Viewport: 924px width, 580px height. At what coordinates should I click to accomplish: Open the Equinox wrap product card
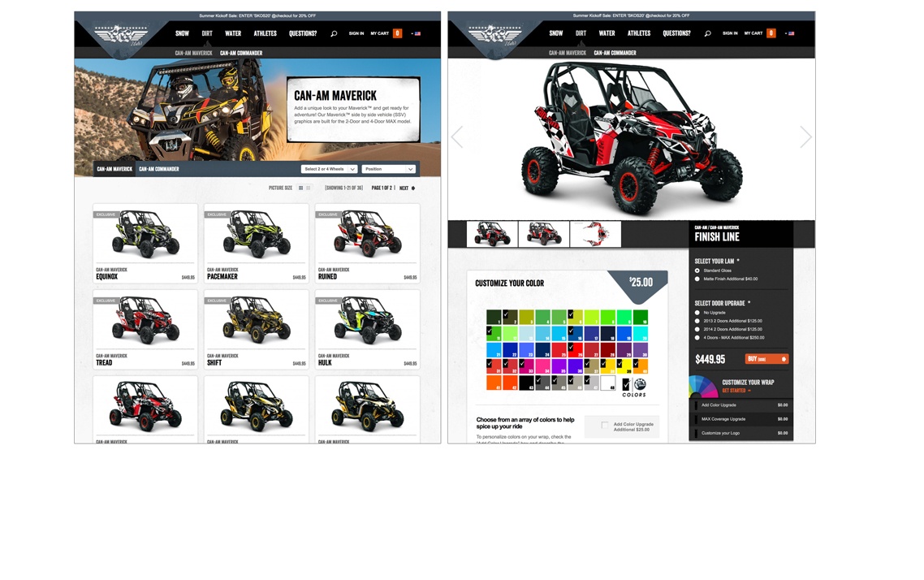(x=145, y=244)
